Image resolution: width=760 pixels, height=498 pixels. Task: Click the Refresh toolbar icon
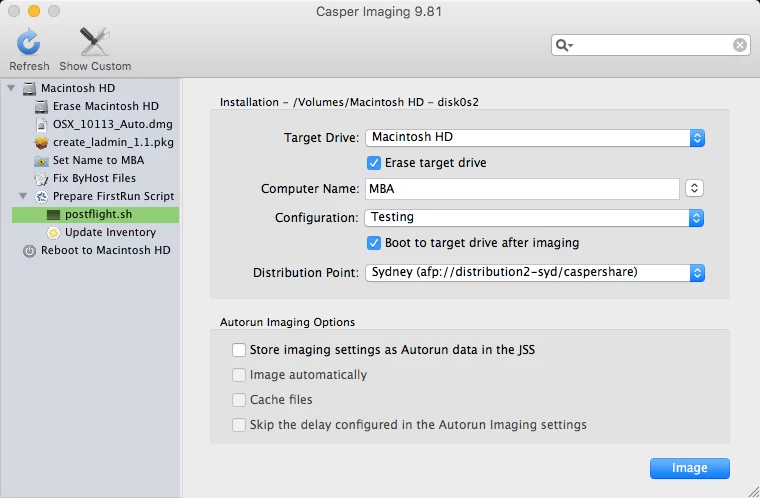click(x=29, y=42)
